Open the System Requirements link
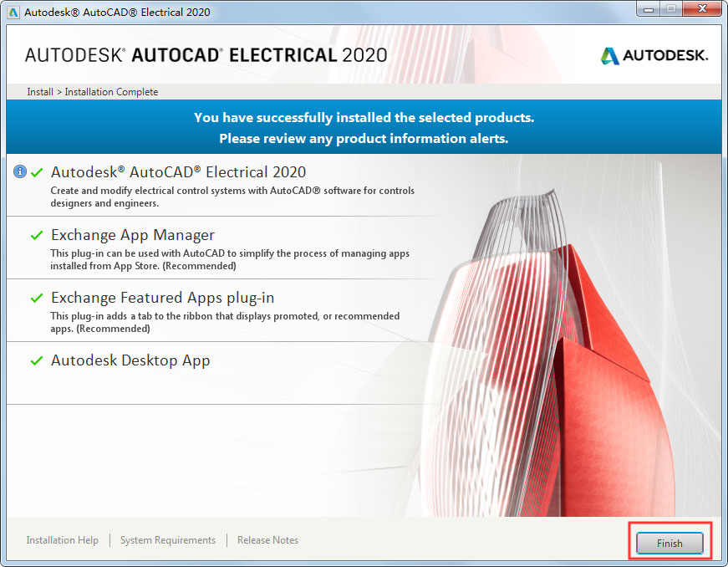Screen dimensions: 728x567 (x=167, y=540)
